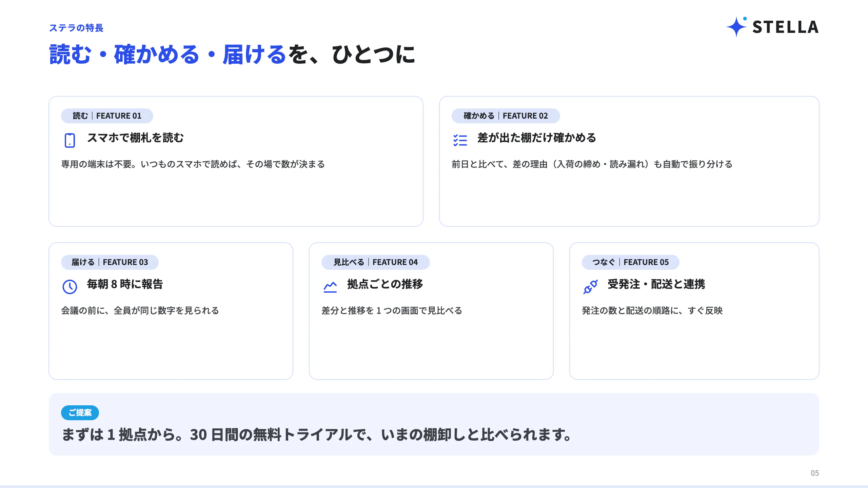
Task: Select the heading スマホで棚札を読む
Action: click(135, 138)
